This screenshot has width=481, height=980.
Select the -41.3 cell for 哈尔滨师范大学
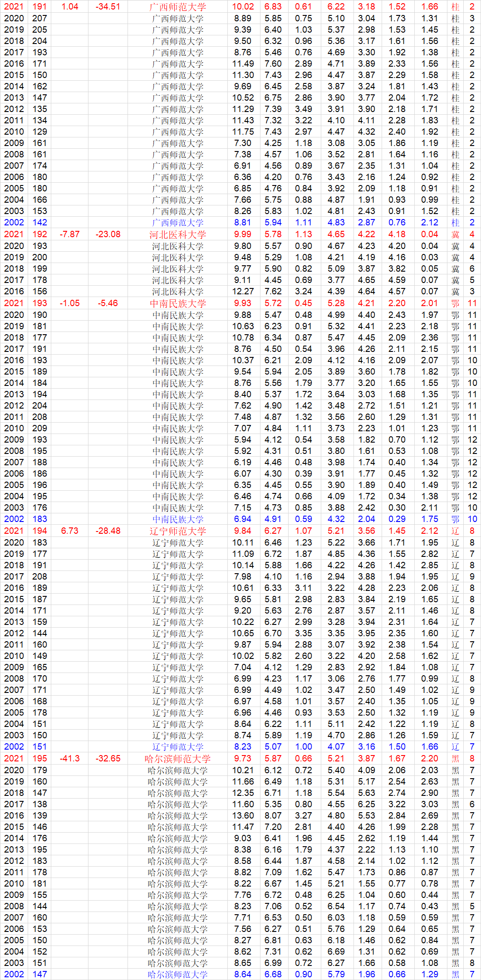pyautogui.click(x=70, y=759)
